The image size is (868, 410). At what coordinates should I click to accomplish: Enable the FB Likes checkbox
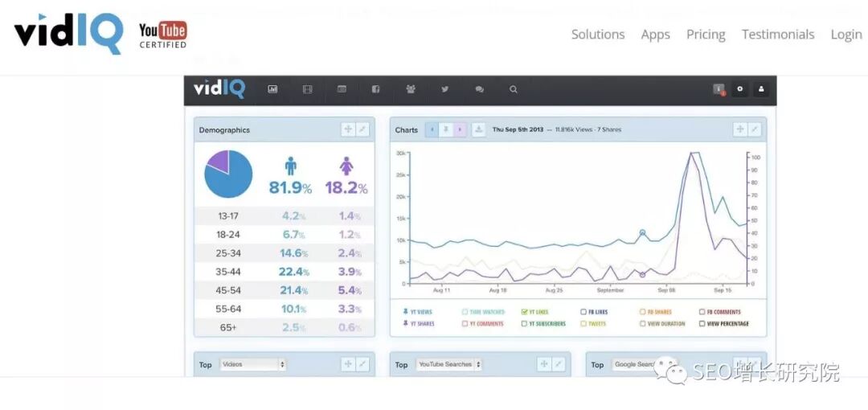coord(583,312)
